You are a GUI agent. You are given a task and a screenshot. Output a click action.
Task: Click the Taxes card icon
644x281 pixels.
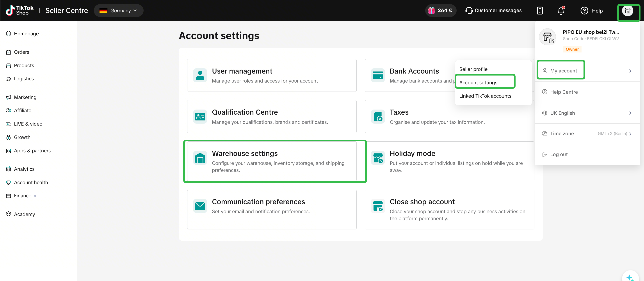[x=377, y=116]
